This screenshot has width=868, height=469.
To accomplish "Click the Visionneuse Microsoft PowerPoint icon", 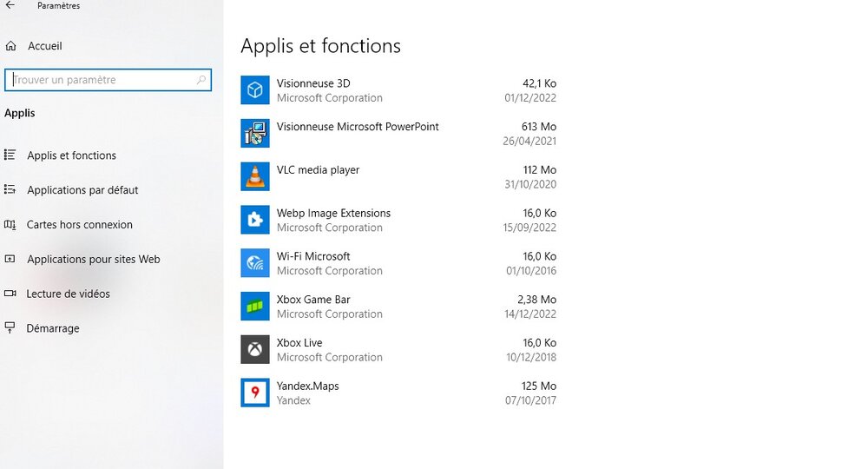I will 255,133.
